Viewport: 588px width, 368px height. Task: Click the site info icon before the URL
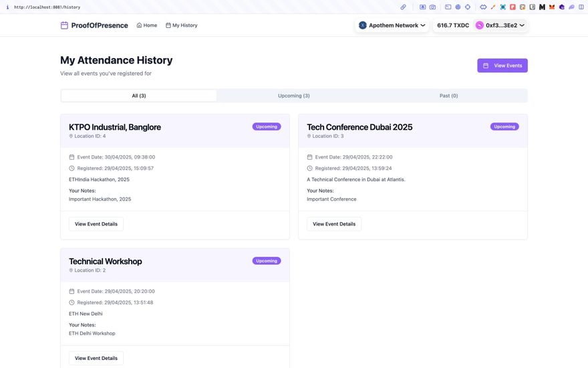pyautogui.click(x=7, y=7)
